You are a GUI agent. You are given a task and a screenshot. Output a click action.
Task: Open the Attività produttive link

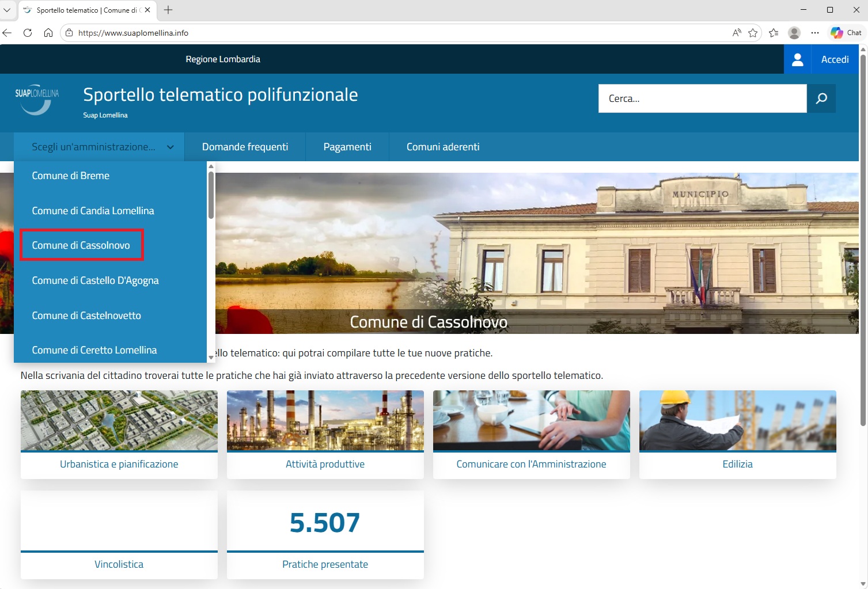pyautogui.click(x=325, y=464)
